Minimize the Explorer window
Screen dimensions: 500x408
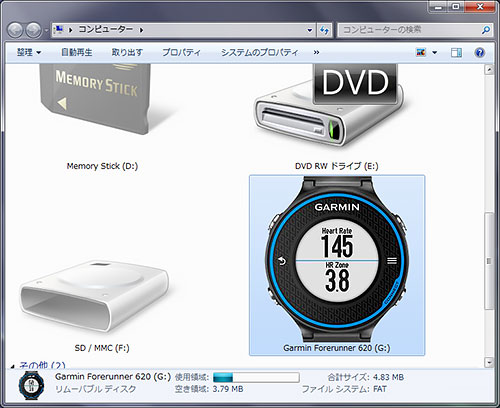438,7
